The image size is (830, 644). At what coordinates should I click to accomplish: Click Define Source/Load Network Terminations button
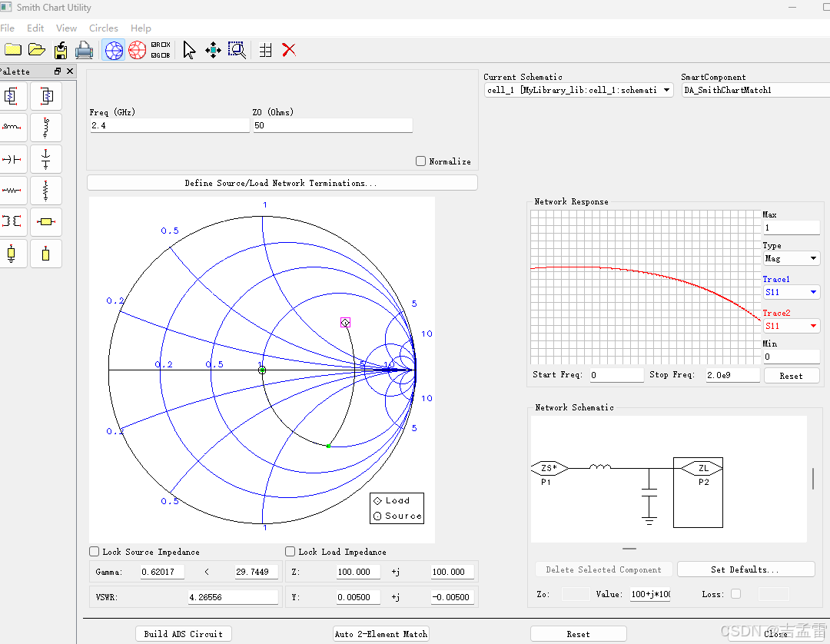click(x=282, y=183)
